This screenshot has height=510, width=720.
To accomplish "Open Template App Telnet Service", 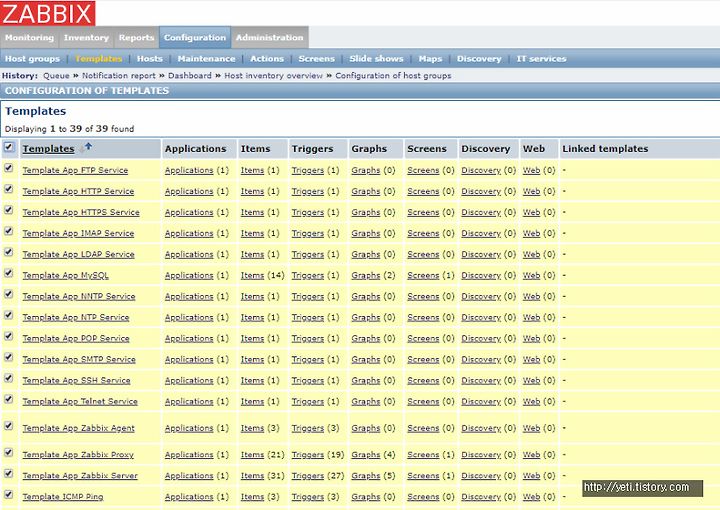I will [80, 402].
